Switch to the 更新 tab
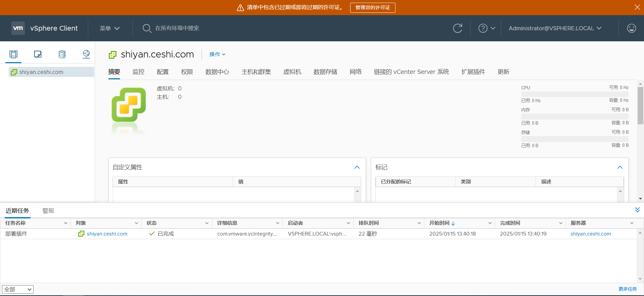644x296 pixels. 503,72
